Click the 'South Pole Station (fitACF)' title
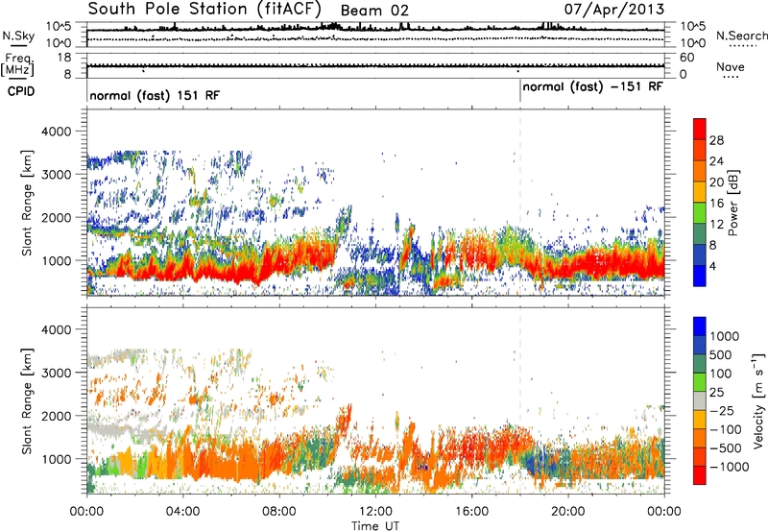This screenshot has height=532, width=768. pos(204,9)
